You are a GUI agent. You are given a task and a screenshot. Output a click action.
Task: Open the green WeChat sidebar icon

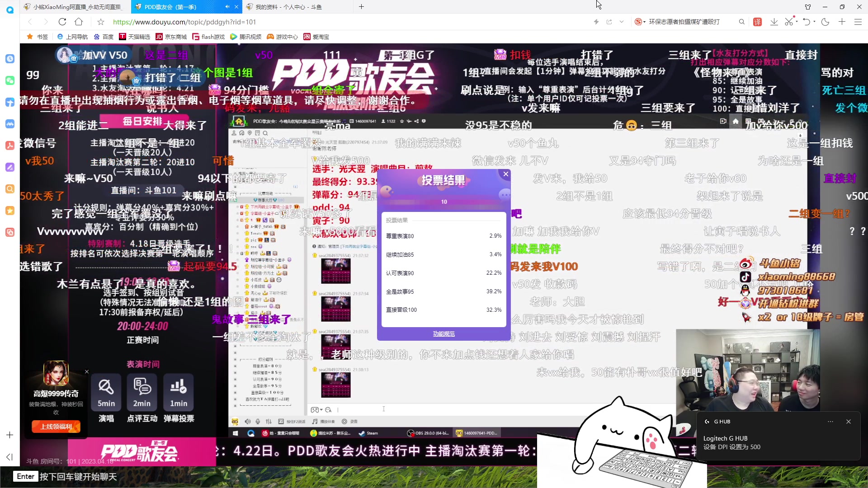10,80
